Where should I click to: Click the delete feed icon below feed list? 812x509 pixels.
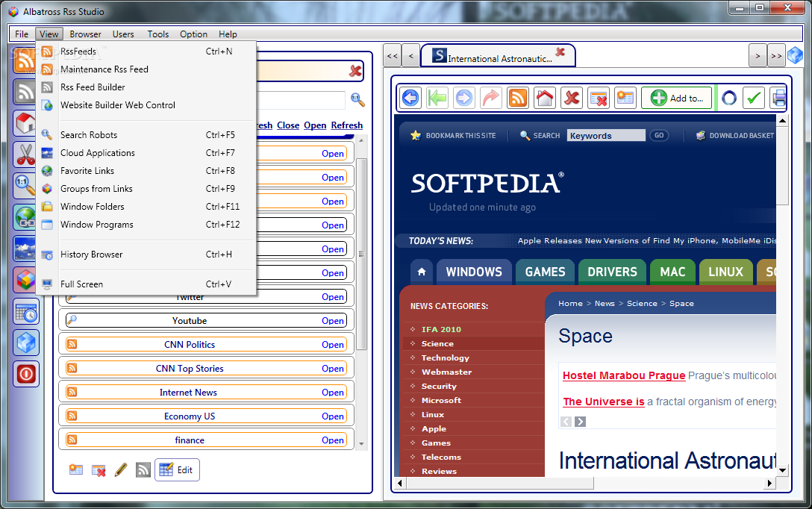[x=99, y=470]
